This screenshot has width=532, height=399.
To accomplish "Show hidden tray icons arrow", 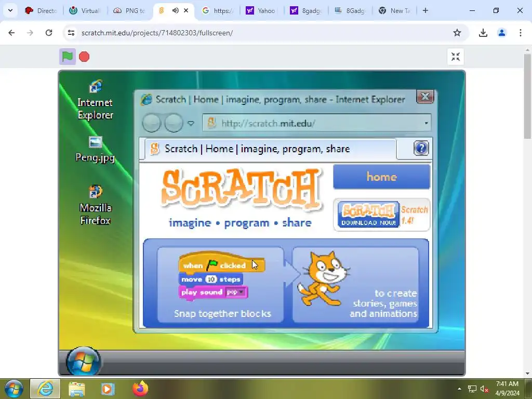I will point(459,389).
